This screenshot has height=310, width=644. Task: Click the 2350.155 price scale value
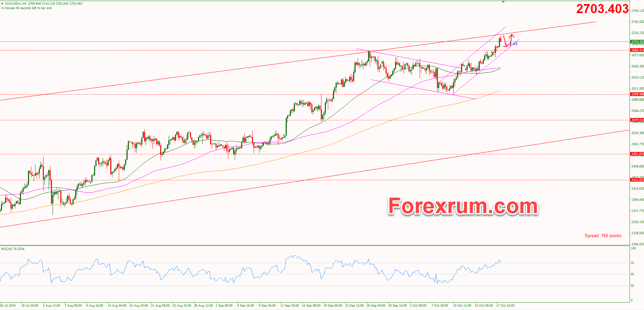click(x=638, y=222)
